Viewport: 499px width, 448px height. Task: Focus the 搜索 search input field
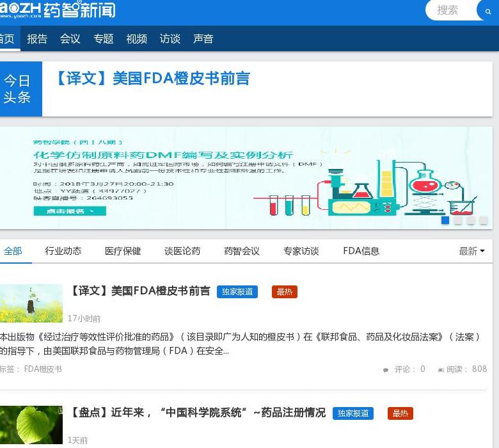(452, 10)
